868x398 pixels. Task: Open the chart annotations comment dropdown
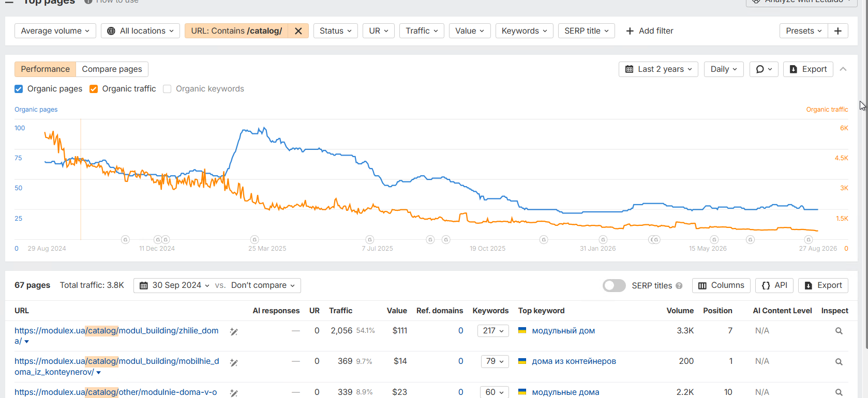764,69
